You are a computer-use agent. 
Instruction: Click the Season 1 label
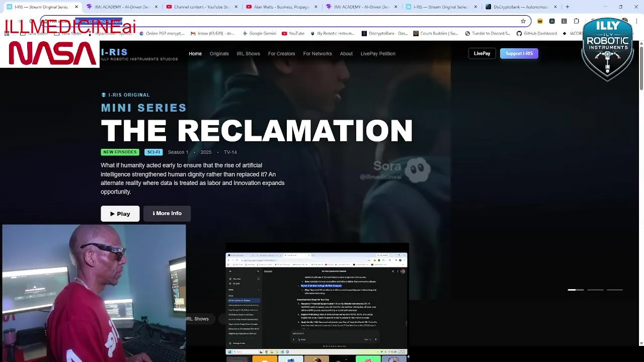pos(178,152)
